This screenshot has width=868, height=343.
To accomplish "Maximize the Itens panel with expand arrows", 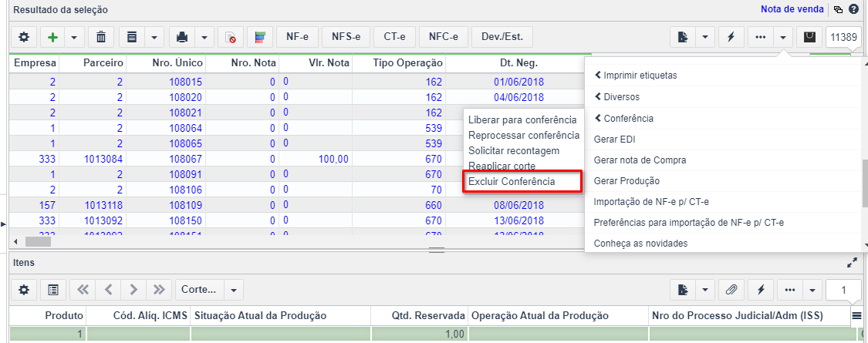I will click(x=852, y=264).
